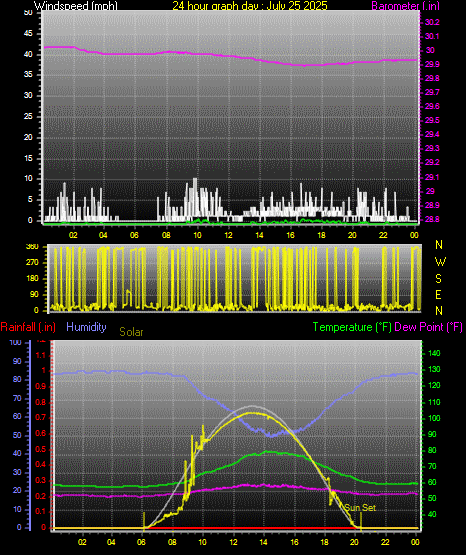466x555 pixels.
Task: Click the 270 wind direction scale value
Action: click(x=32, y=263)
